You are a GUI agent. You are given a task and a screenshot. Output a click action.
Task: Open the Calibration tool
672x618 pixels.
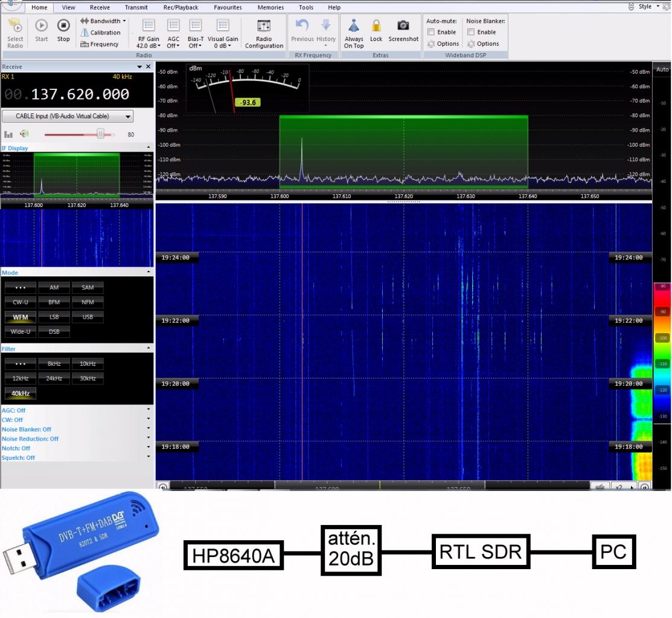tap(101, 33)
